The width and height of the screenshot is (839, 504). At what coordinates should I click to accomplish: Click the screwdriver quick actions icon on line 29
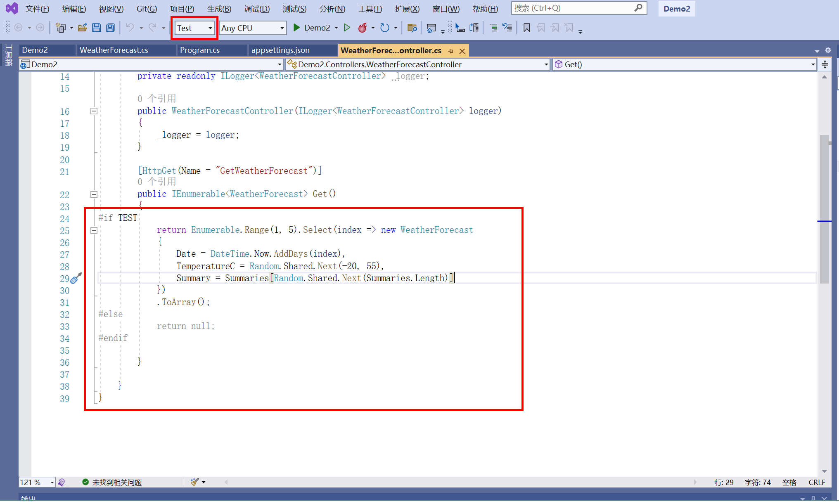click(76, 279)
